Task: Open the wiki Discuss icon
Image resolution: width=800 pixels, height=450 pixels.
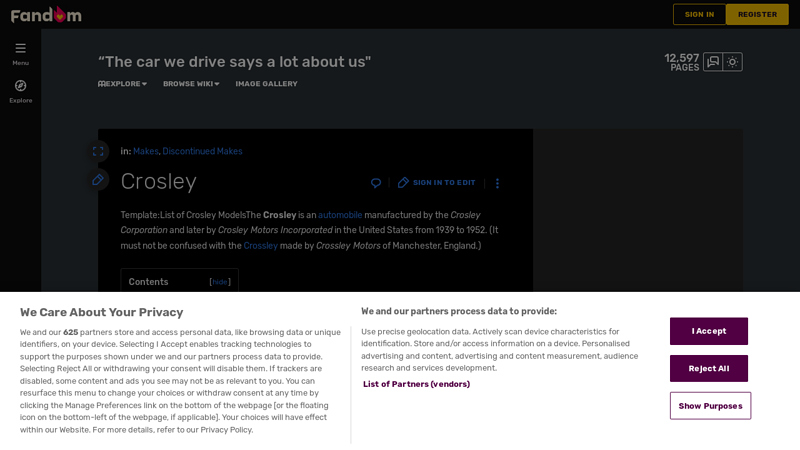Action: [x=712, y=62]
